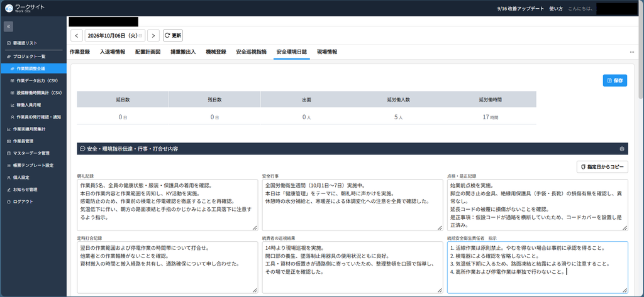The image size is (644, 297).
Task: Switch to the 現場情報 tab
Action: tap(327, 52)
